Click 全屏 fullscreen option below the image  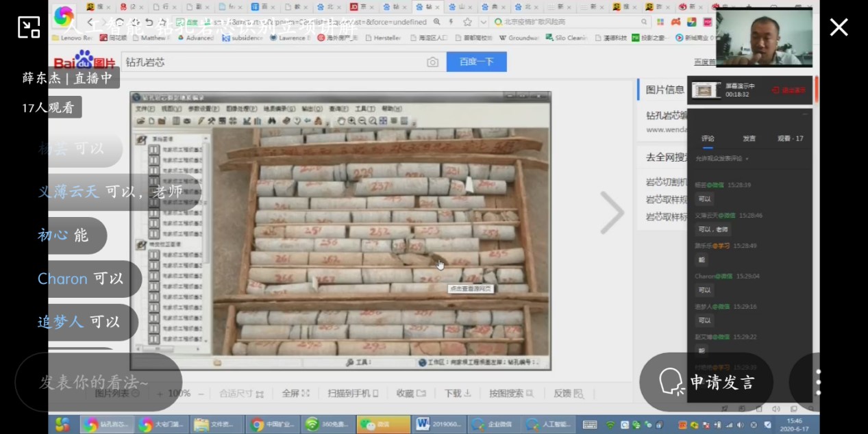click(x=296, y=393)
